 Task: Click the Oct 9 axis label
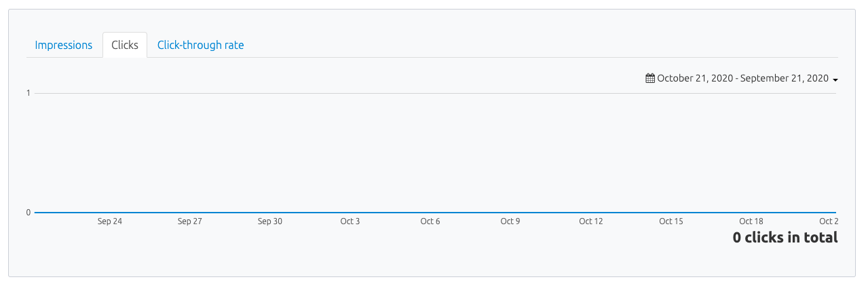(x=510, y=221)
